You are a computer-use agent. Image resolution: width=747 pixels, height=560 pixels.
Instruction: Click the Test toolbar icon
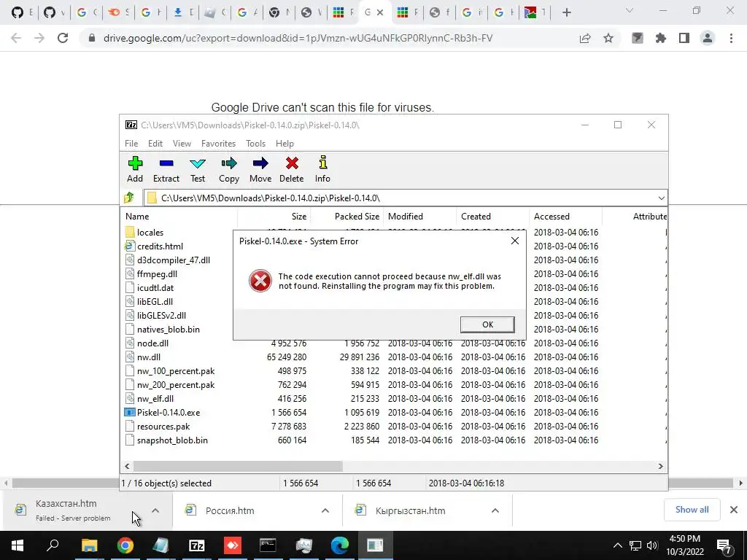(x=198, y=169)
